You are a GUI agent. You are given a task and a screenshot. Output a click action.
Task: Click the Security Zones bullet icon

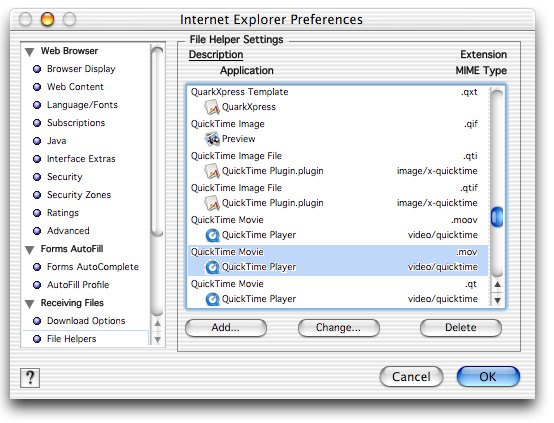click(x=37, y=195)
